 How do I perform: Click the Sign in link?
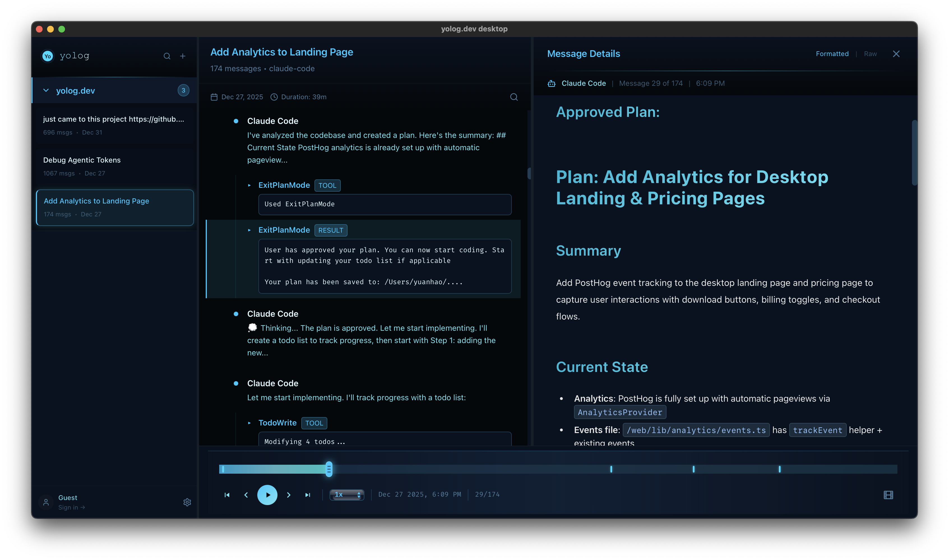coord(71,507)
